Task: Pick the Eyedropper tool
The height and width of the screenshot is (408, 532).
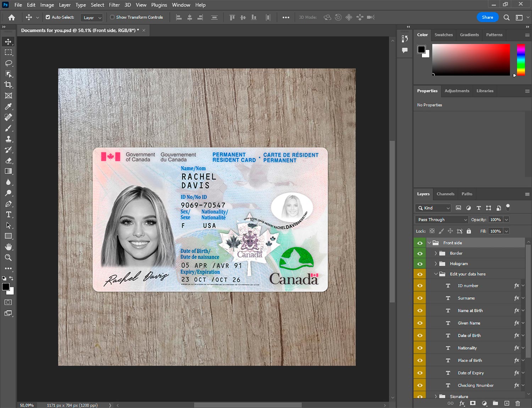Action: coord(8,106)
